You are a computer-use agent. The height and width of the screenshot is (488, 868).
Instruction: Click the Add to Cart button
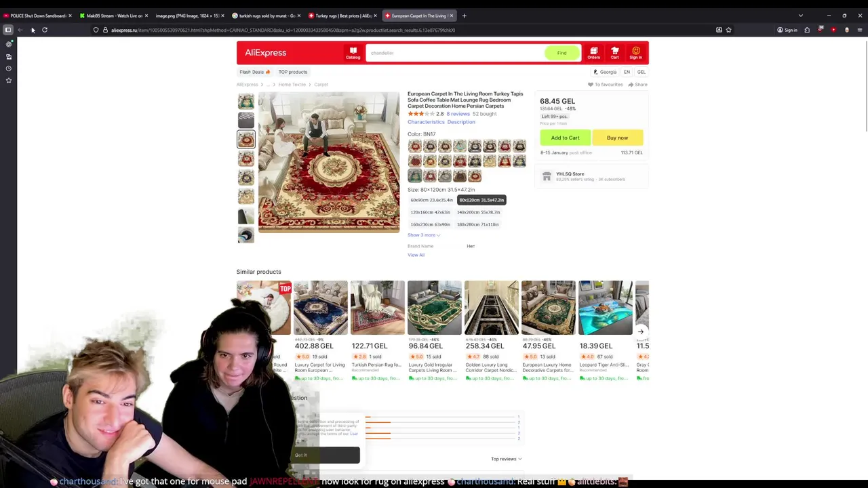[565, 138]
